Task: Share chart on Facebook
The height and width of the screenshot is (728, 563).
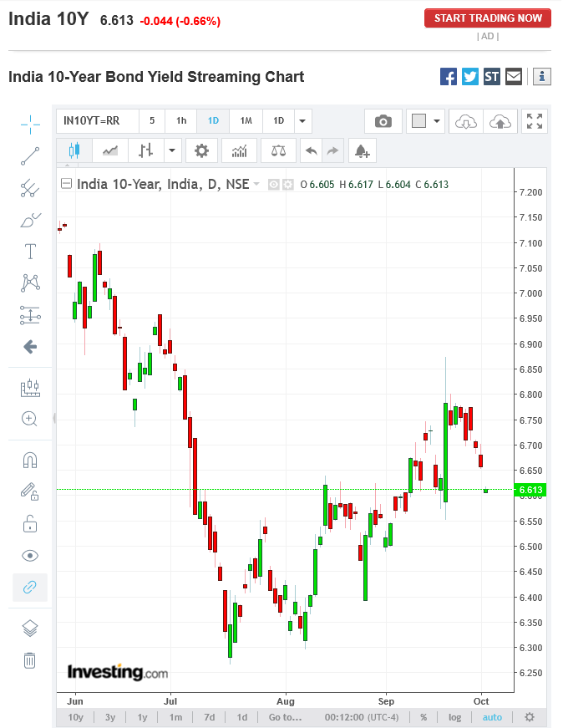Action: (x=449, y=77)
